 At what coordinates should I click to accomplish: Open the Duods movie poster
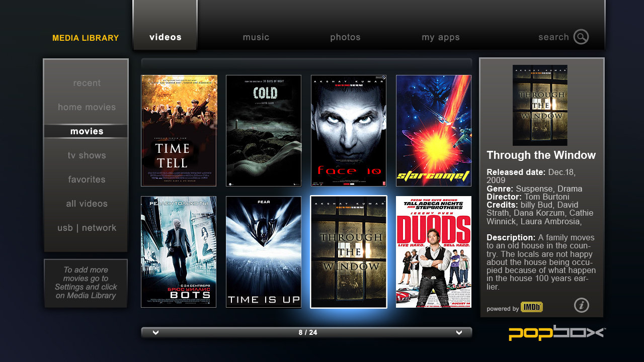coord(433,251)
